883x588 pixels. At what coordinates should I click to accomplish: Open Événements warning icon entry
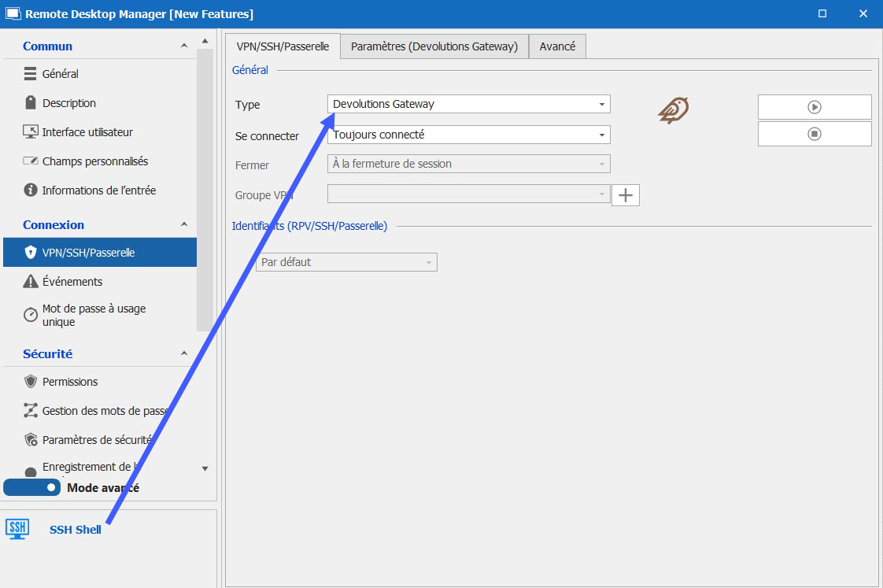(x=31, y=282)
